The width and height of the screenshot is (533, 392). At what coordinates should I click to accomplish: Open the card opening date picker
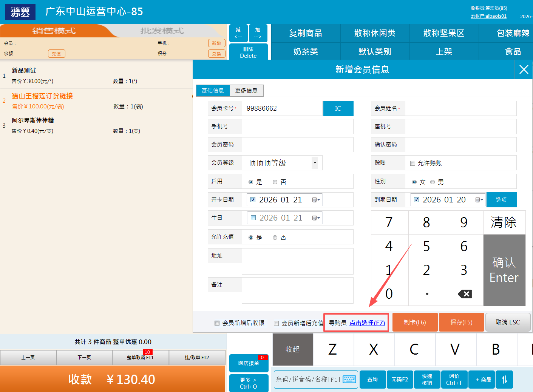tap(316, 200)
